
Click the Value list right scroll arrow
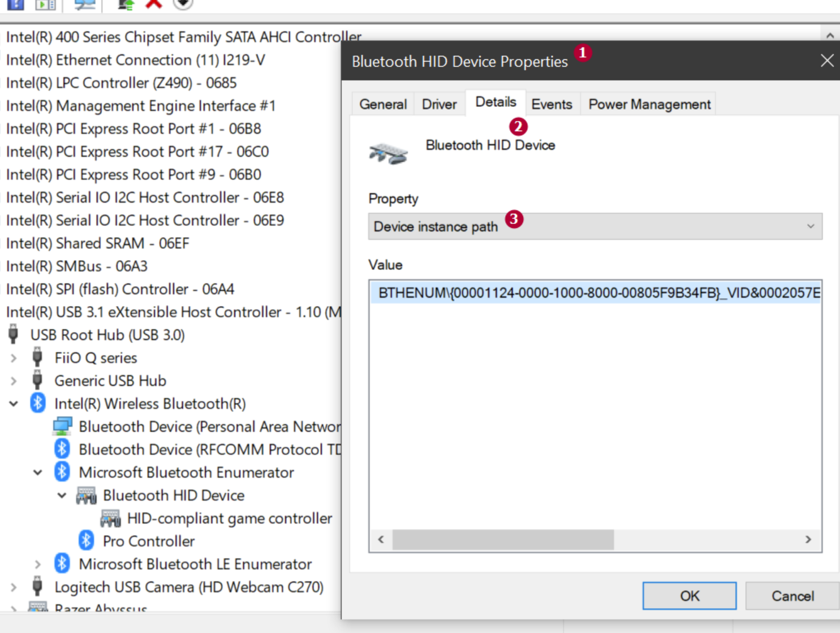tap(808, 540)
